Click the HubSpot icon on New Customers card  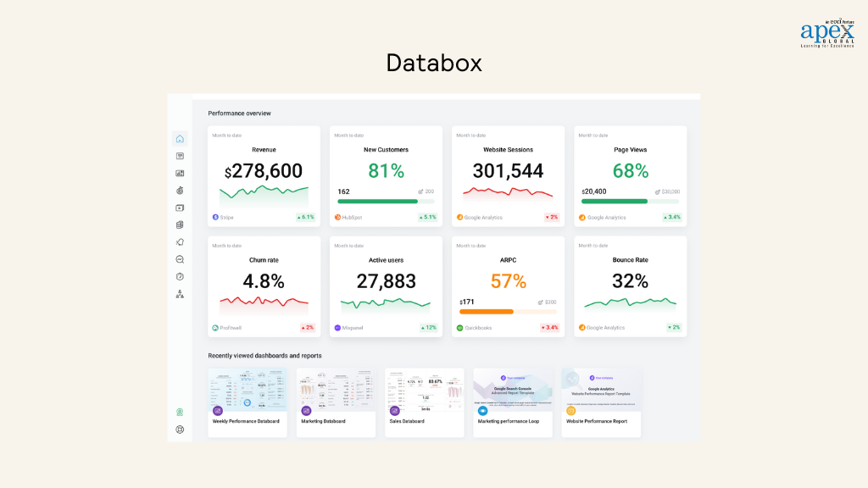click(337, 218)
